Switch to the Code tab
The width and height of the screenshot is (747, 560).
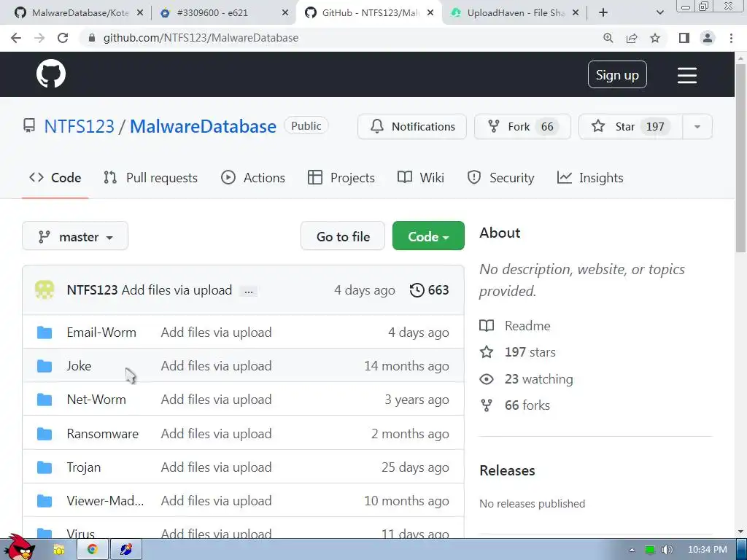(x=55, y=178)
